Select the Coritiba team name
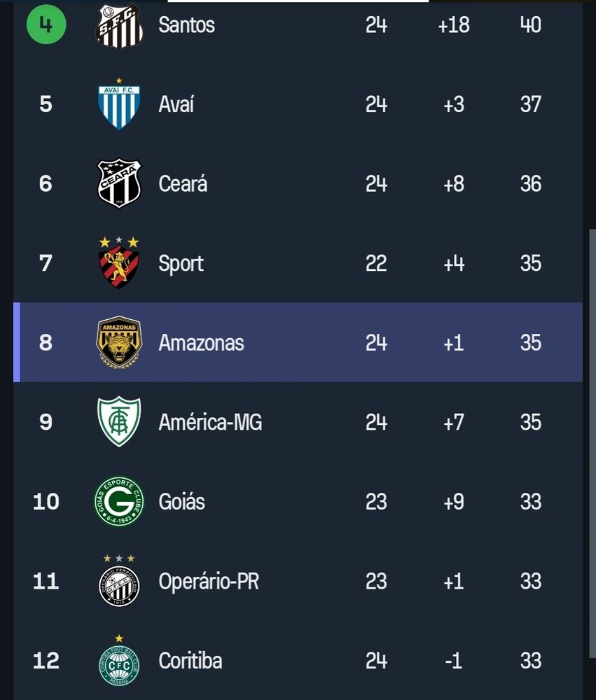Image resolution: width=596 pixels, height=700 pixels. [x=190, y=661]
